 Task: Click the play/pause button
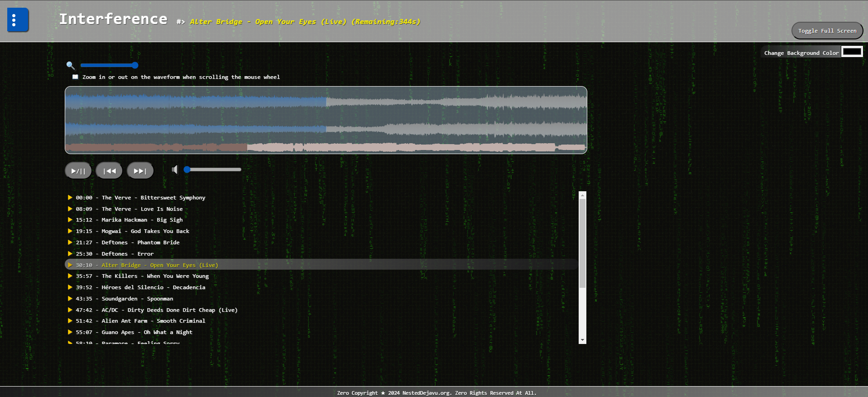[78, 171]
